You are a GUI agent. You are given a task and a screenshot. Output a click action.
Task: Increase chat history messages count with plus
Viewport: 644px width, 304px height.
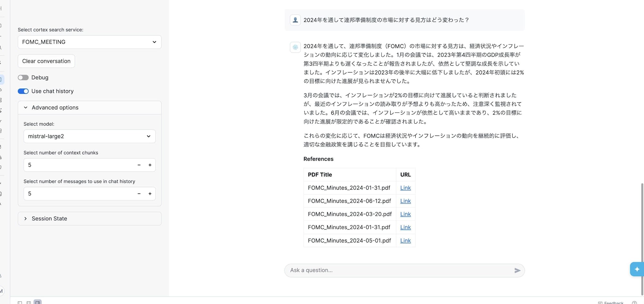(x=150, y=194)
